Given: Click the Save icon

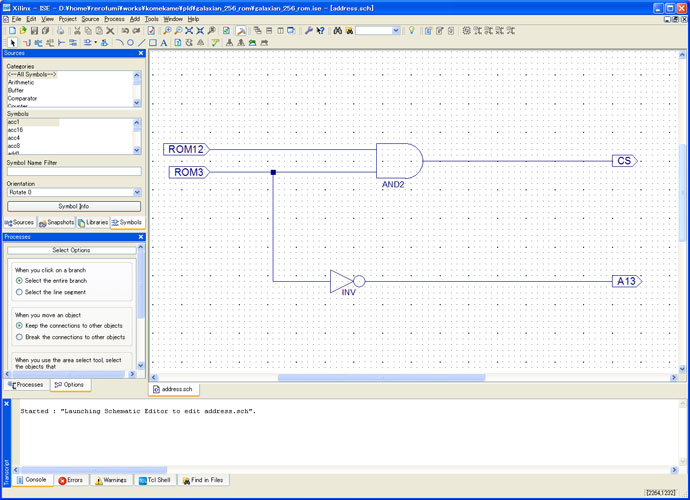Looking at the screenshot, I should click(34, 30).
